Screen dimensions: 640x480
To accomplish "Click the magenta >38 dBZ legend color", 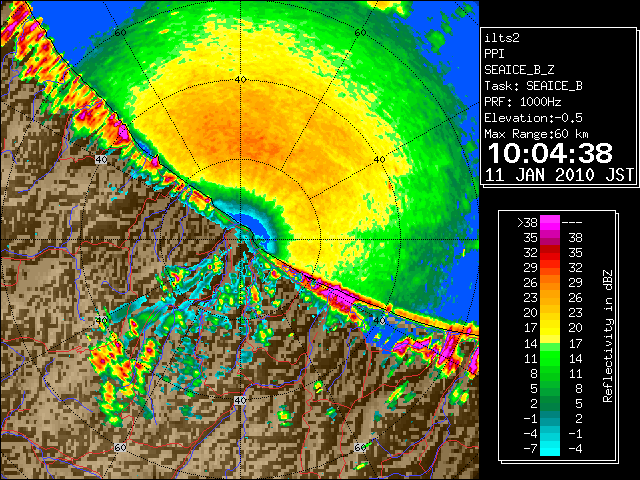I will tap(550, 223).
